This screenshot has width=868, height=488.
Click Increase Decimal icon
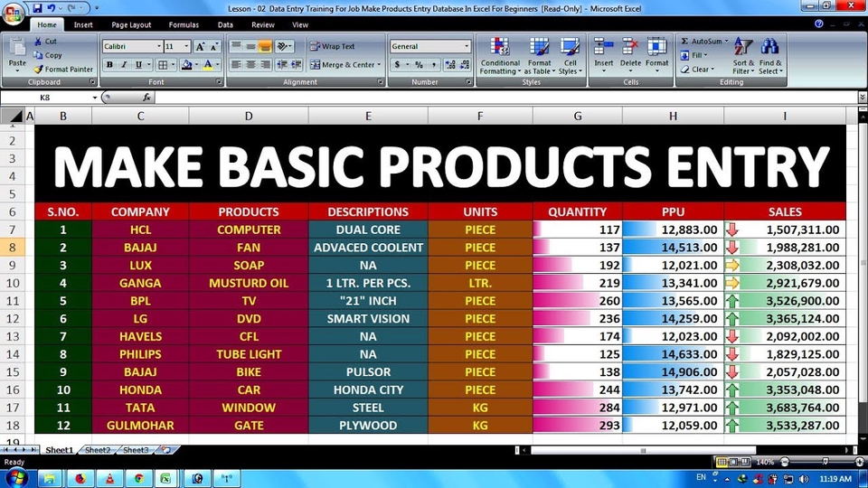(x=450, y=65)
